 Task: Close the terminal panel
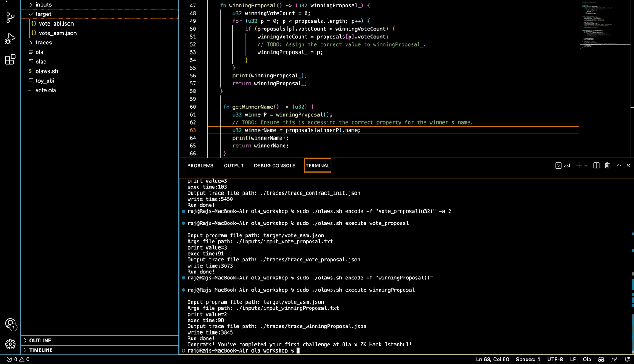pyautogui.click(x=628, y=165)
